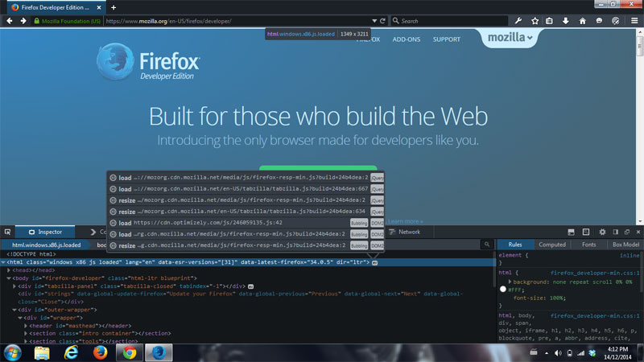Toggle the split console icon in devtools

coord(571,232)
